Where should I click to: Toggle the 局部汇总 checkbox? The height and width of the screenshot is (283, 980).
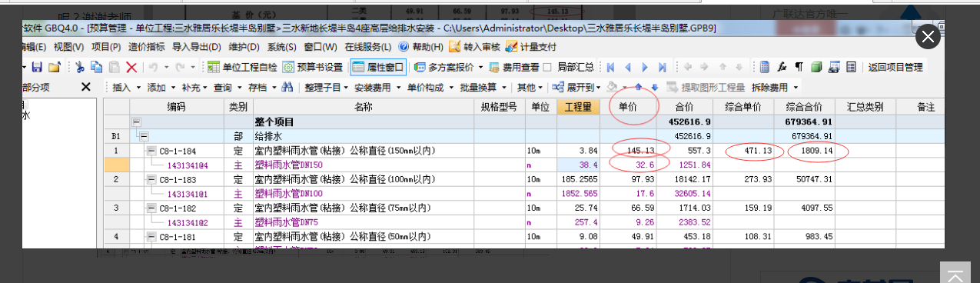[x=547, y=67]
